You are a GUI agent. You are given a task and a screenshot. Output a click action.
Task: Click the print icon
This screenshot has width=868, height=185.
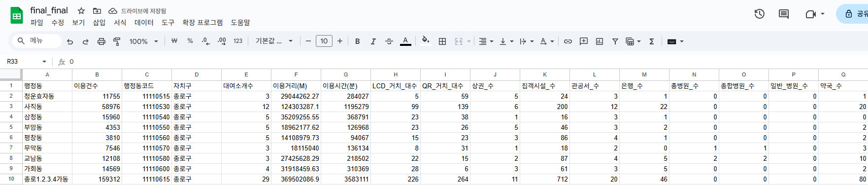pos(101,41)
